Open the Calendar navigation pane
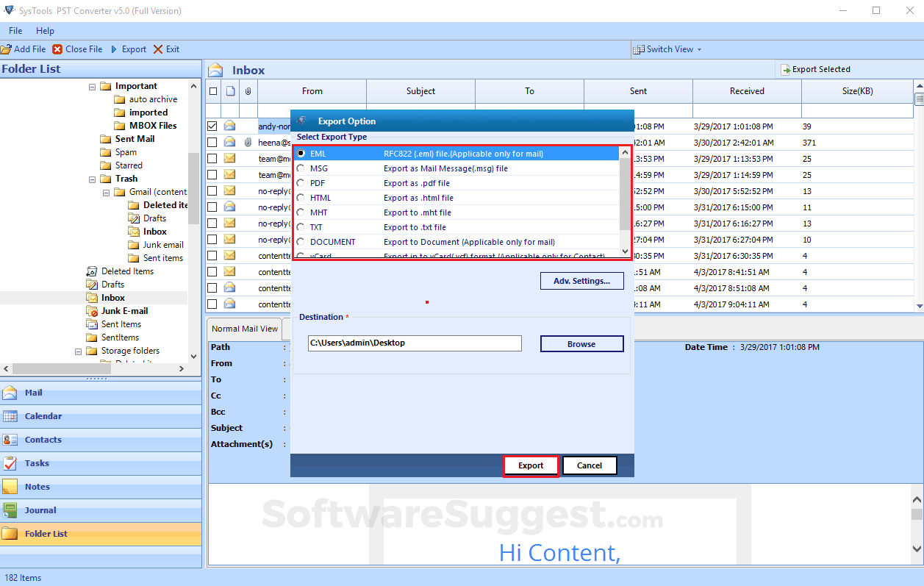Image resolution: width=924 pixels, height=586 pixels. tap(43, 416)
